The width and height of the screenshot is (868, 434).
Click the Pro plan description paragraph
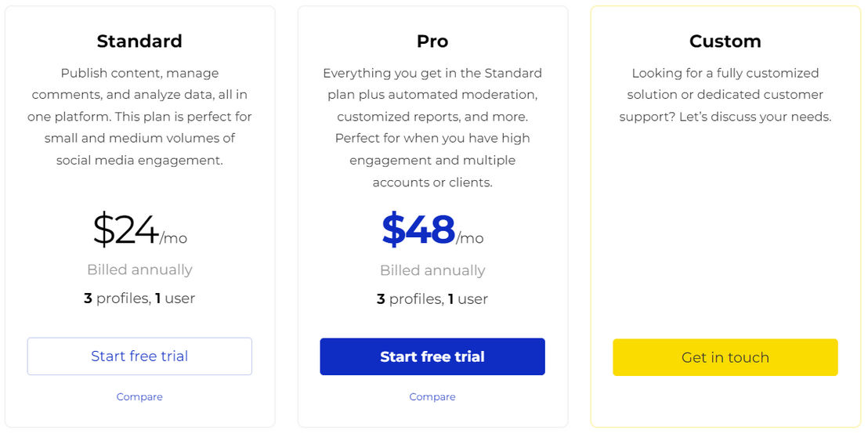432,128
